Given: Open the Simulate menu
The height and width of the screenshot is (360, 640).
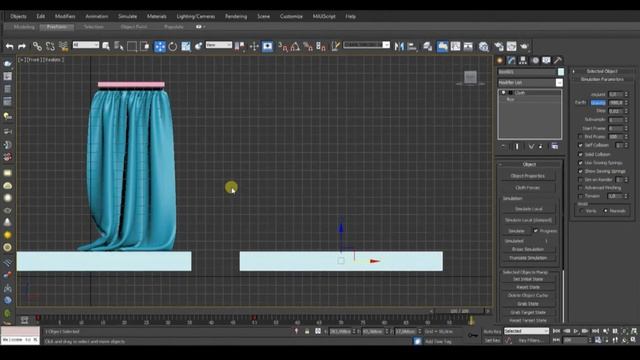Looking at the screenshot, I should click(x=127, y=16).
